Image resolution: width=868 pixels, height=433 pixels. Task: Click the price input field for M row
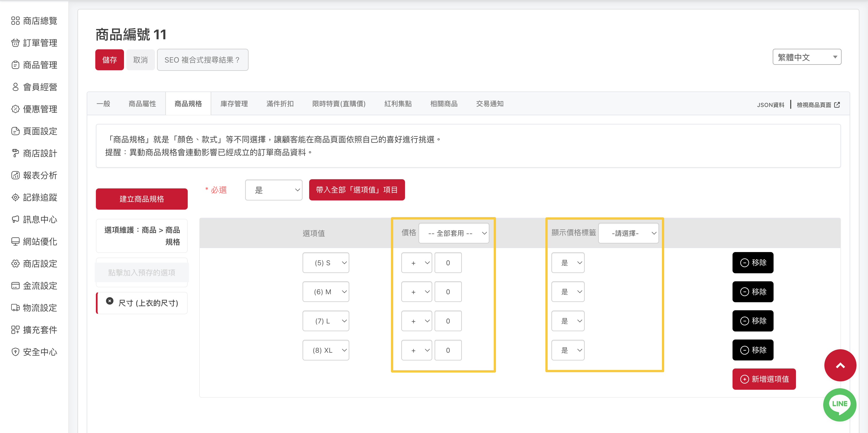tap(448, 292)
